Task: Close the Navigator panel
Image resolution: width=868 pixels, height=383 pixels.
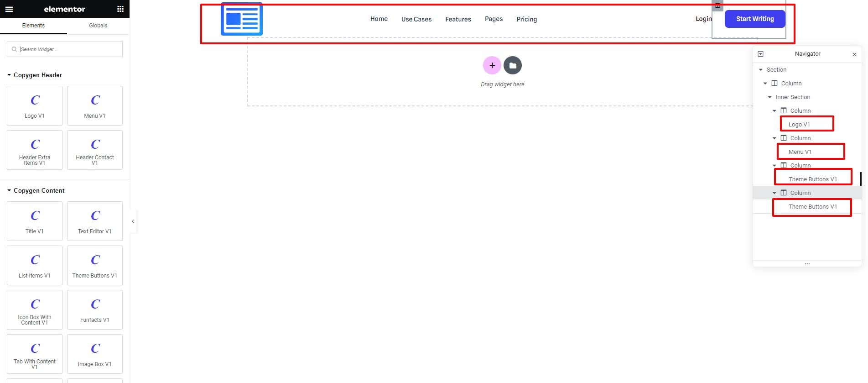Action: [854, 54]
